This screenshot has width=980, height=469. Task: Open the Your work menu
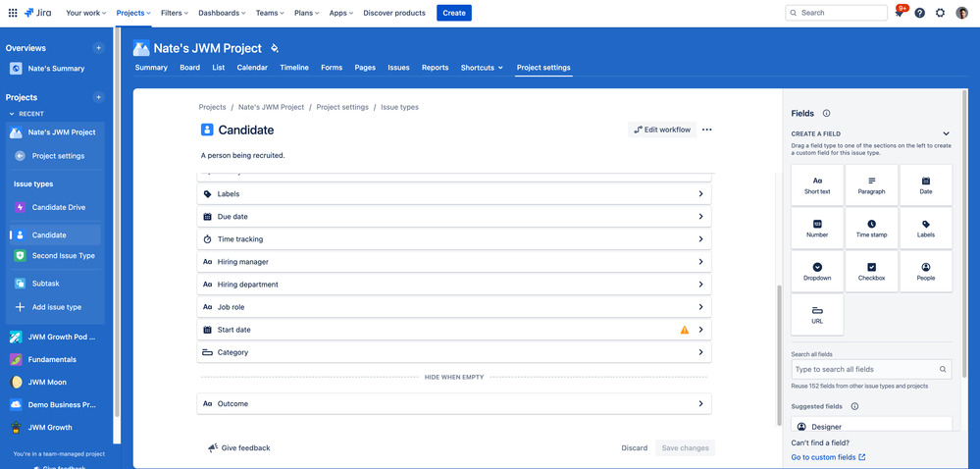pyautogui.click(x=85, y=13)
